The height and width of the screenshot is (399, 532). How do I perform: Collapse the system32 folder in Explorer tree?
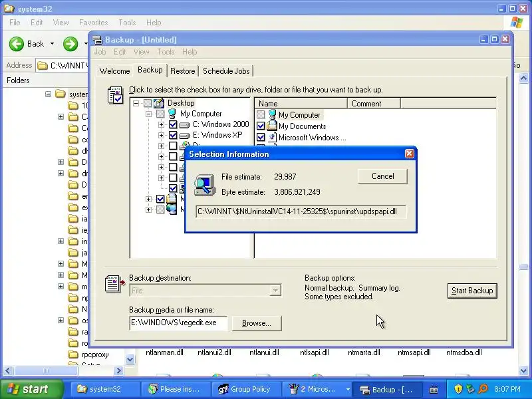(x=48, y=94)
